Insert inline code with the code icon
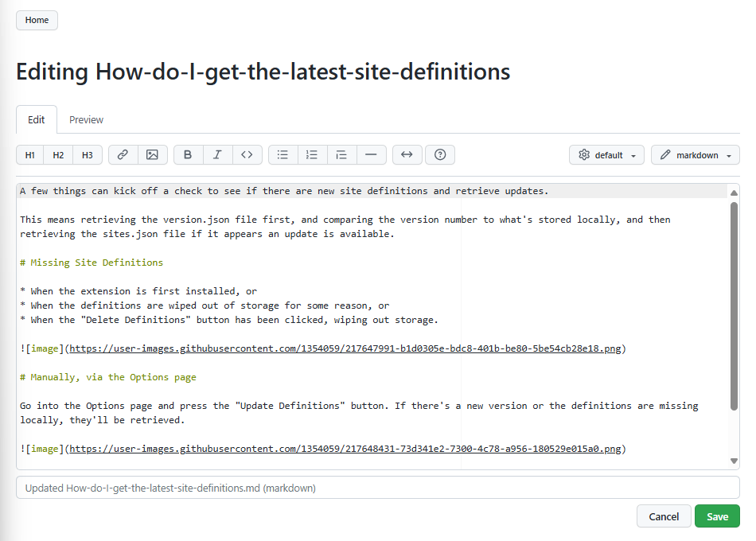Viewport: 756px width, 541px height. (247, 155)
